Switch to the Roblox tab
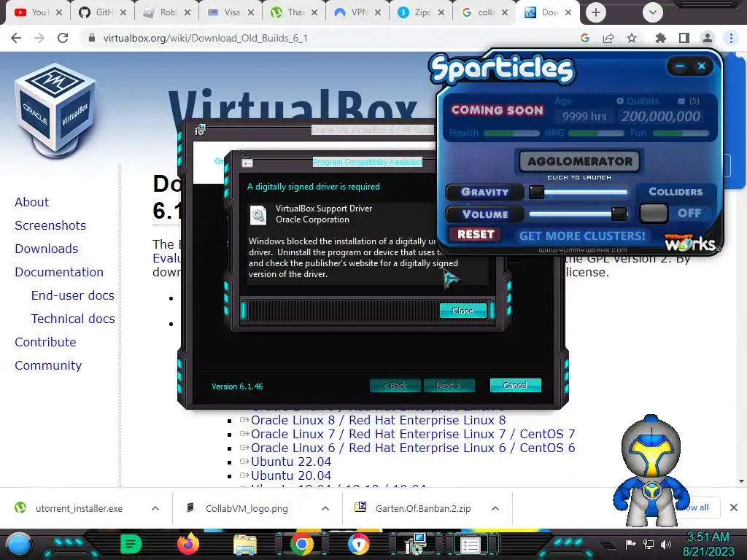 pyautogui.click(x=167, y=12)
